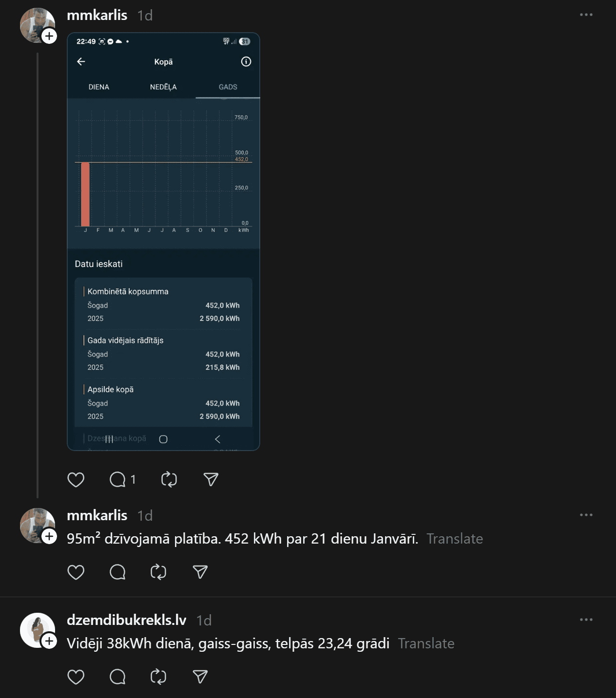
Task: Repost dzemdibukrekls.lv's comment
Action: pos(158,677)
